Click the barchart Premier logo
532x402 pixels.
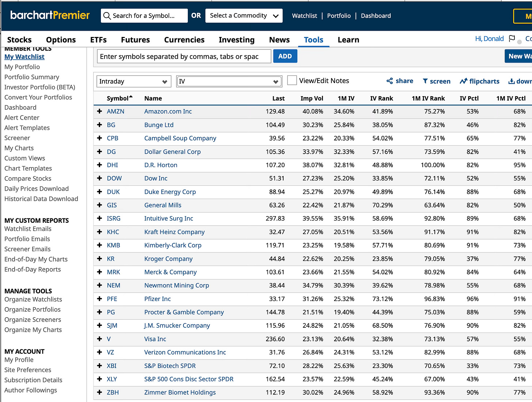tap(50, 15)
